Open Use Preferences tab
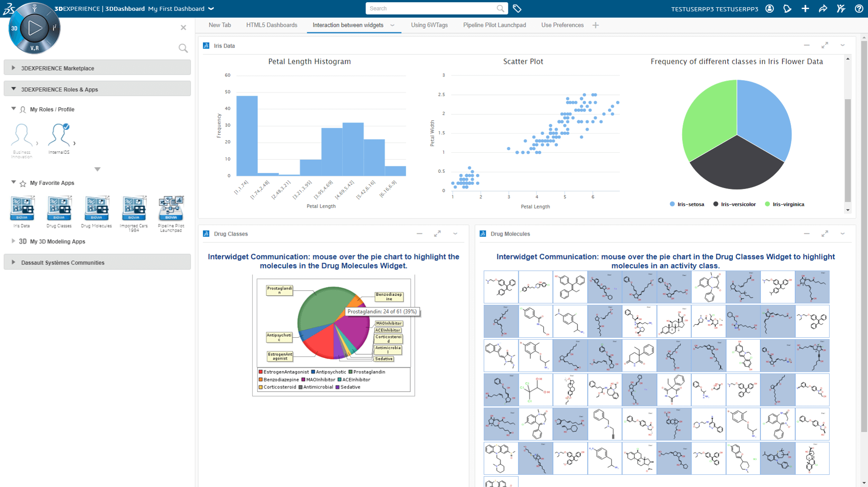Image resolution: width=868 pixels, height=487 pixels. pyautogui.click(x=563, y=25)
